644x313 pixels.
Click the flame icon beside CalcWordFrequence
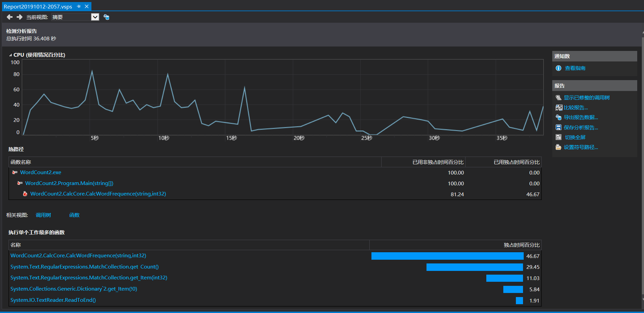point(25,194)
